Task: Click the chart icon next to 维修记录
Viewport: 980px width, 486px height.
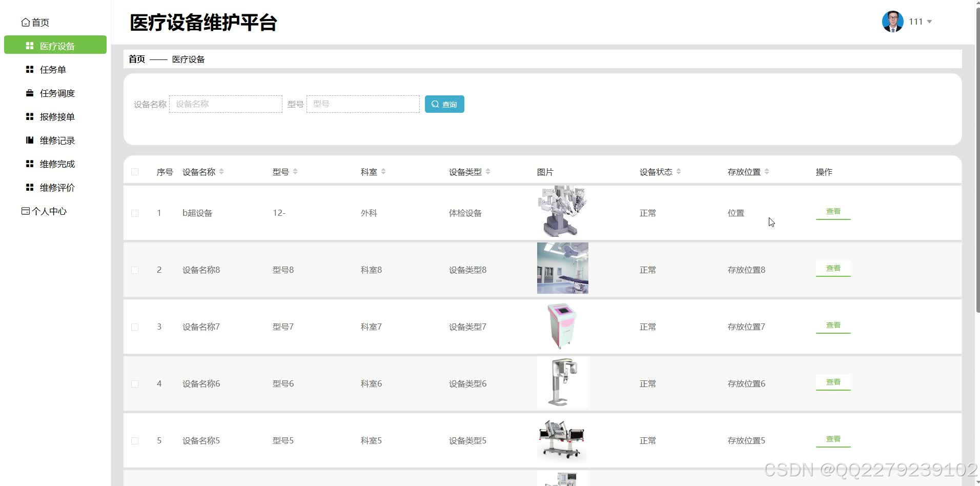Action: [x=30, y=140]
